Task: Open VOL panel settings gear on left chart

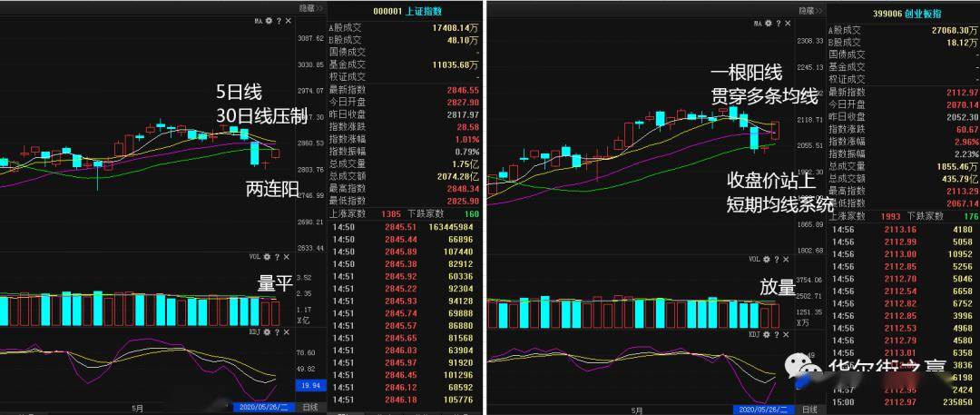Action: 268,258
